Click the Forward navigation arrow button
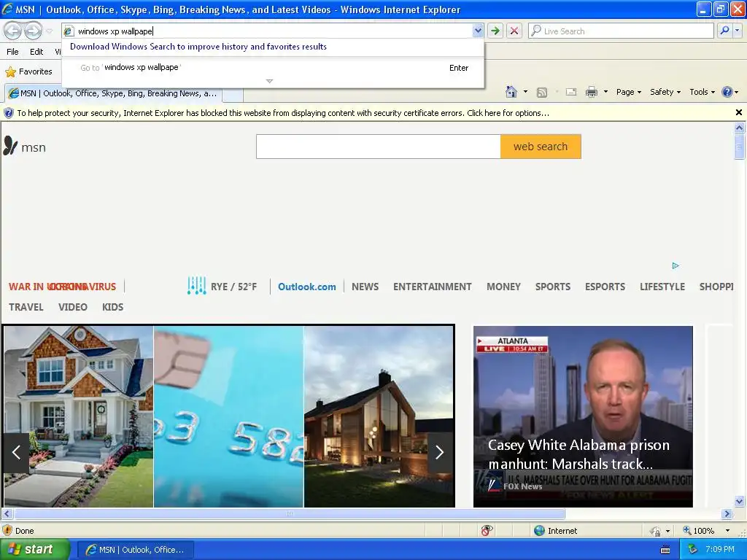 point(33,31)
